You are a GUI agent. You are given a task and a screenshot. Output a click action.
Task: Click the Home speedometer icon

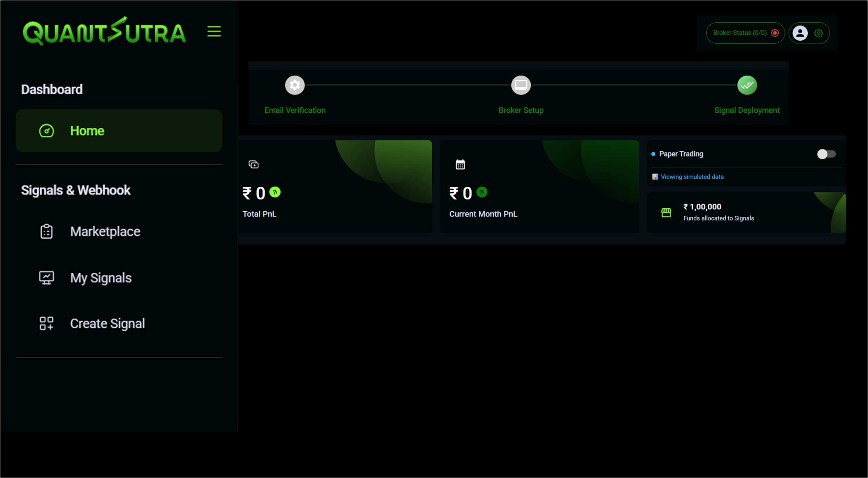(46, 131)
